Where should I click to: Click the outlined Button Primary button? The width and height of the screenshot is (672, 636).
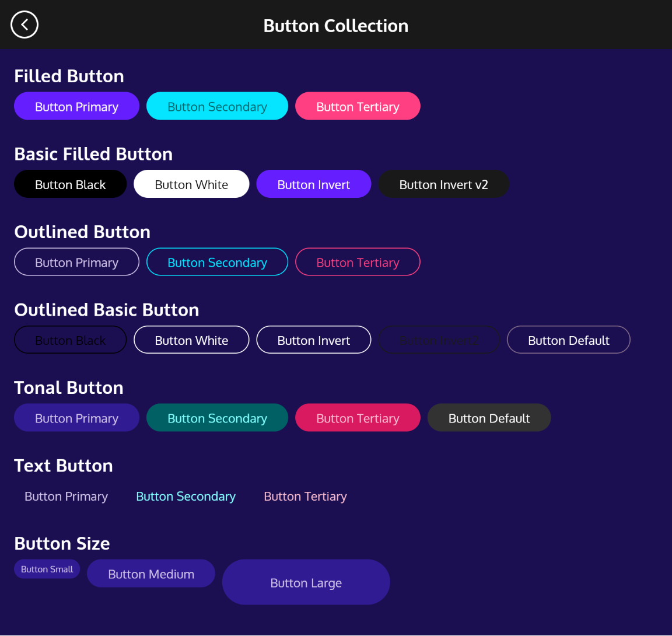[x=76, y=262]
